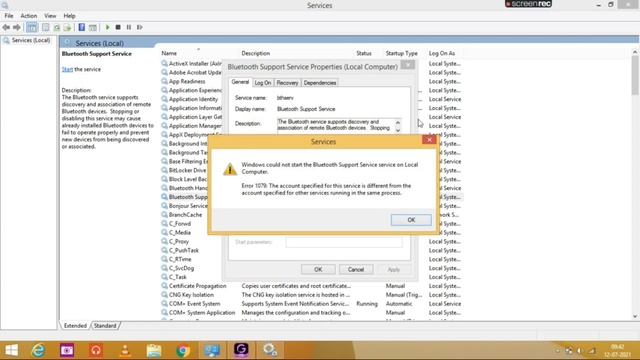
Task: Click the volume speaker tray icon
Action: pos(580,351)
